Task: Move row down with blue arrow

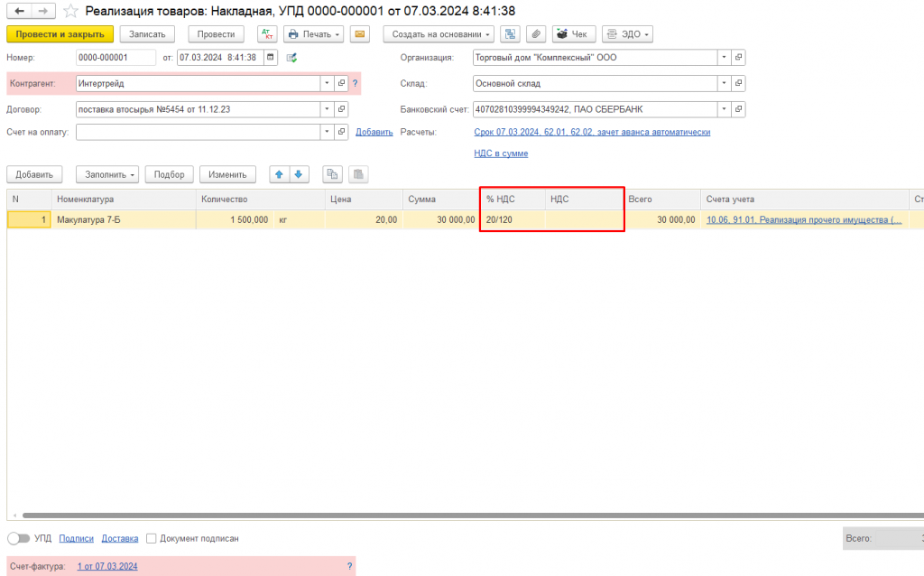Action: pos(299,174)
